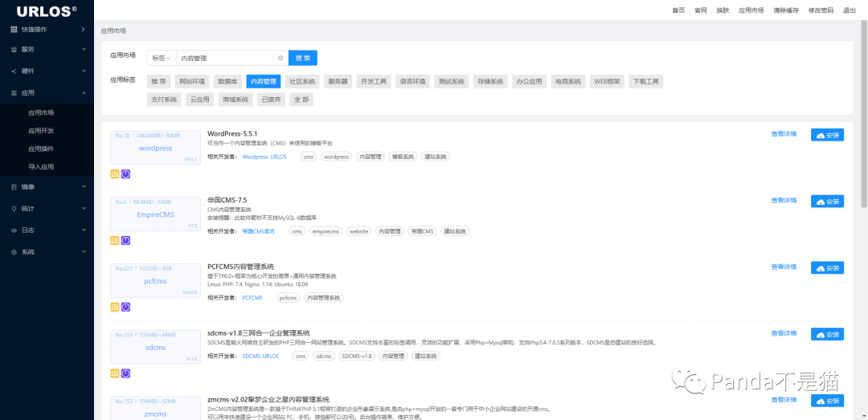Click the grid icon beside 快捷操作

pos(14,30)
